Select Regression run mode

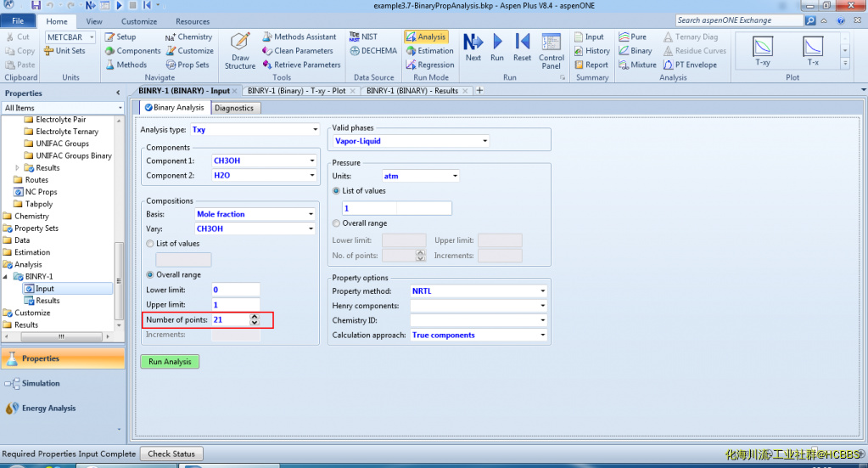coord(430,65)
